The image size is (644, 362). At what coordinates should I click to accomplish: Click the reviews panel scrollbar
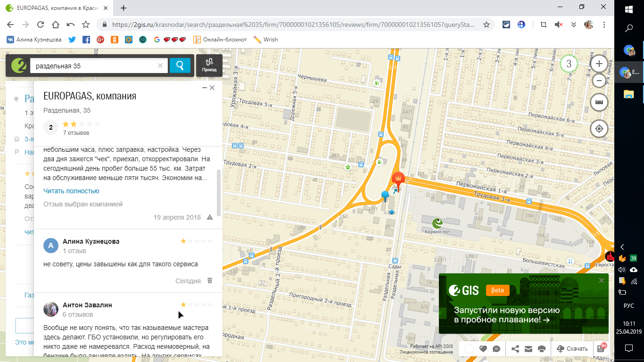click(x=218, y=193)
